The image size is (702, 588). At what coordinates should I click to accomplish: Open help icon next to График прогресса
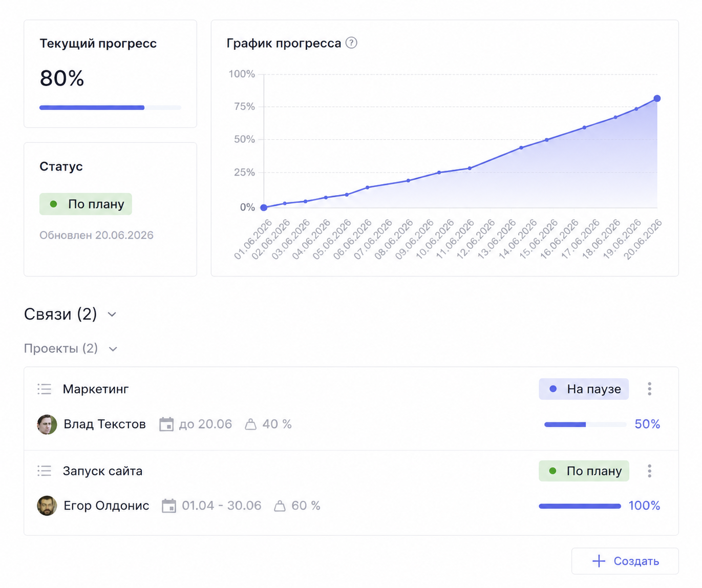point(351,43)
